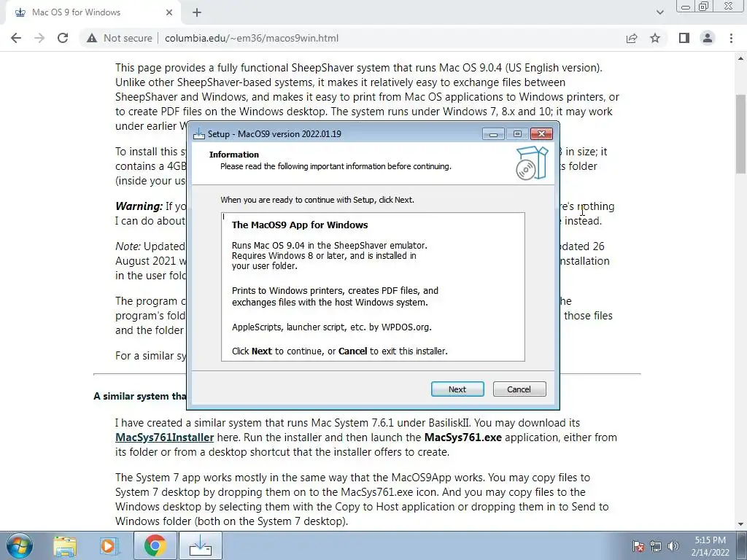Open the Action Center flag icon
The image size is (747, 560).
tap(638, 545)
